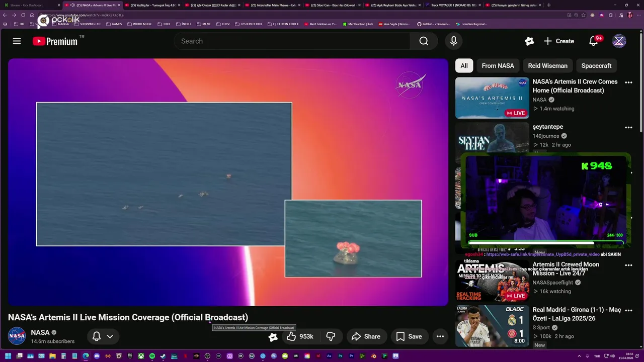Screen dimensions: 644x362
Task: Click the magnifier search button
Action: tap(424, 41)
